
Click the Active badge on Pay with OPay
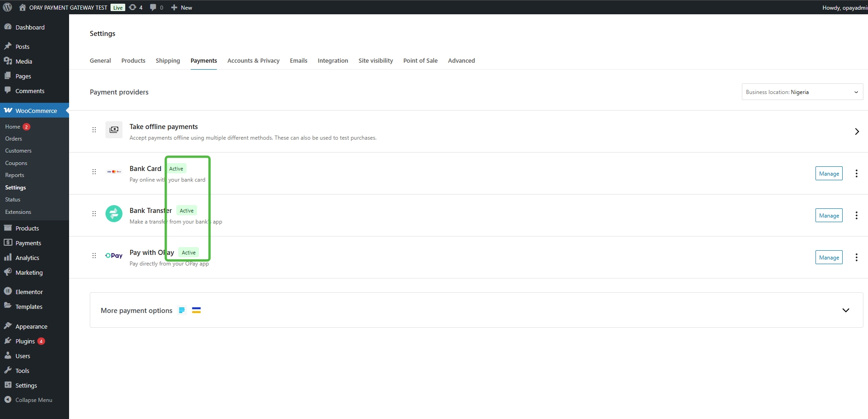pyautogui.click(x=188, y=252)
